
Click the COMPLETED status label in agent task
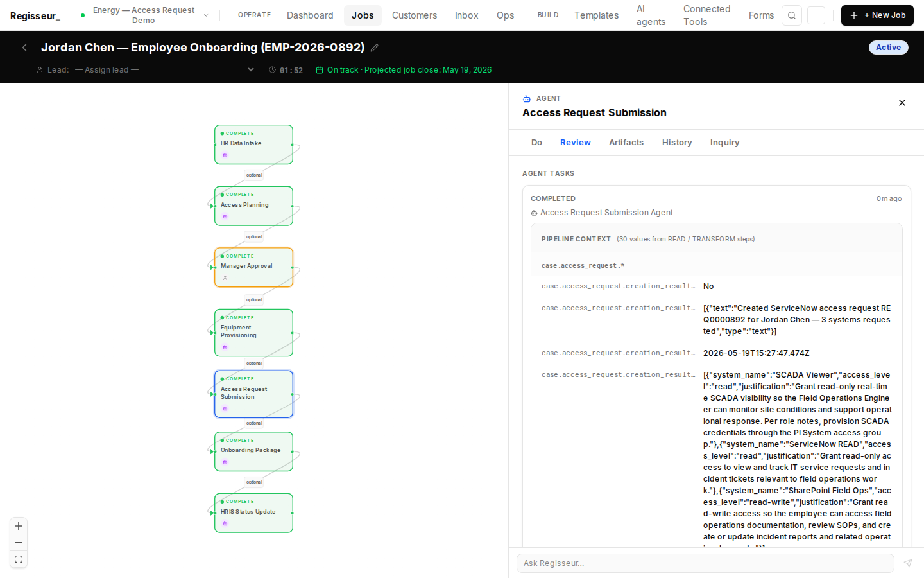click(553, 199)
